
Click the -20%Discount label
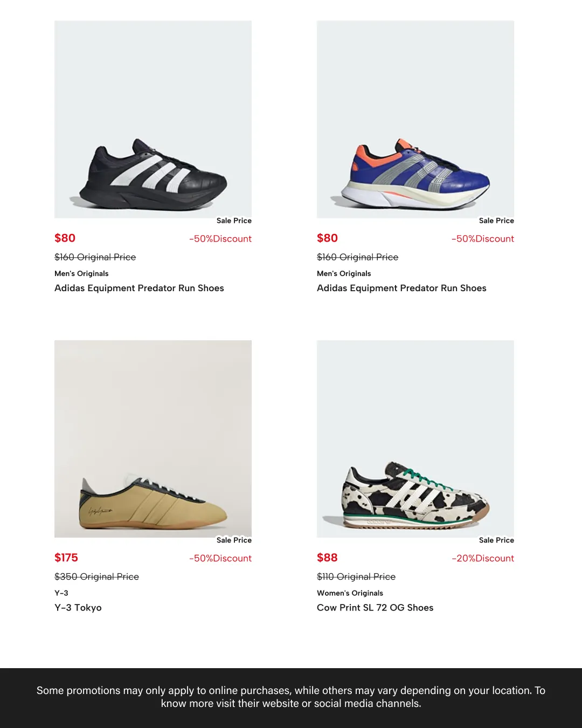483,558
